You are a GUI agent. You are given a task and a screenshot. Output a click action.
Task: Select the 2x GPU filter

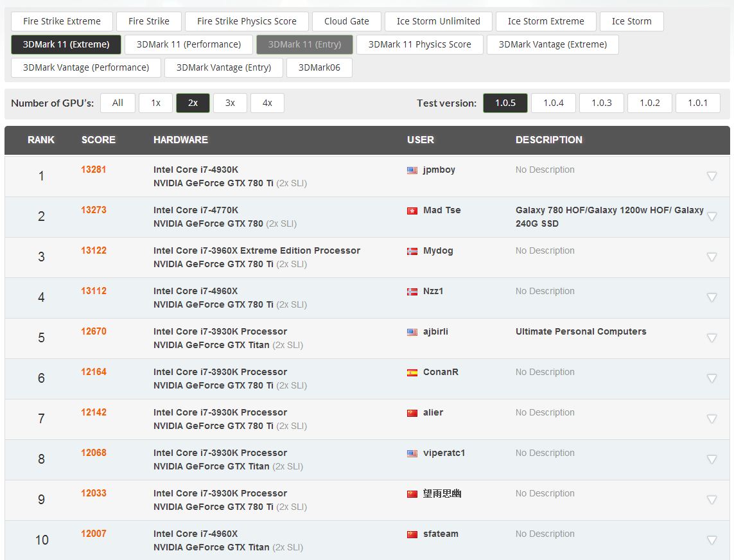point(193,103)
